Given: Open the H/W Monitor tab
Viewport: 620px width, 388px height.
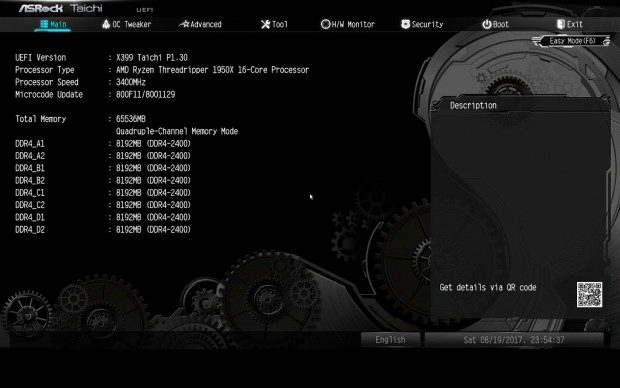Looking at the screenshot, I should click(x=348, y=24).
